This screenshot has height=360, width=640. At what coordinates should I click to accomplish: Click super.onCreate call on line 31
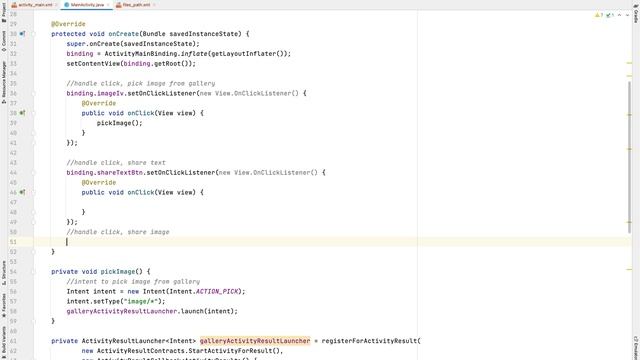[133, 44]
